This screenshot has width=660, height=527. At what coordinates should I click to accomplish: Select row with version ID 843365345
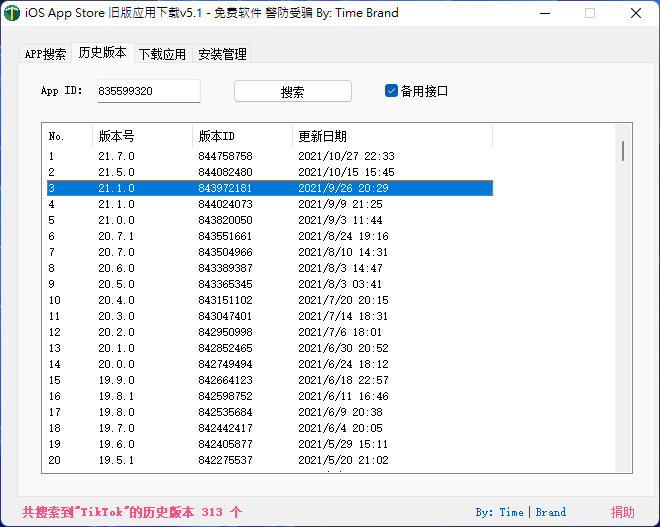(269, 284)
